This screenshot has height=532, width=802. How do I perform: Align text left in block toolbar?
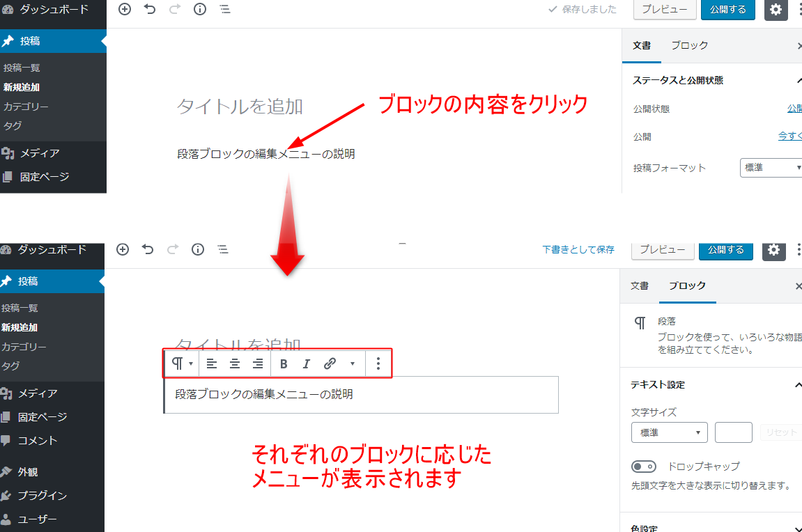212,363
